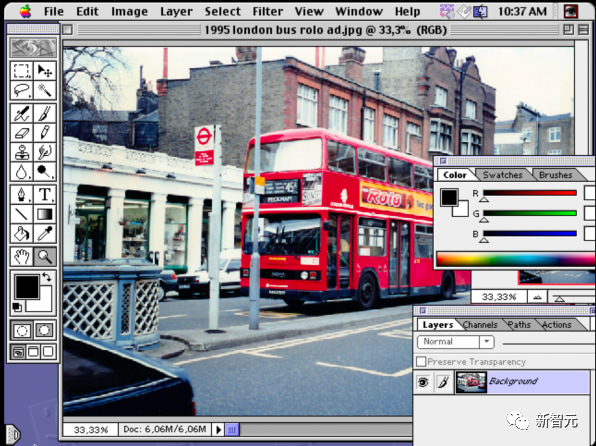This screenshot has height=446, width=596.
Task: Reset to default colors icon
Action: (x=16, y=307)
